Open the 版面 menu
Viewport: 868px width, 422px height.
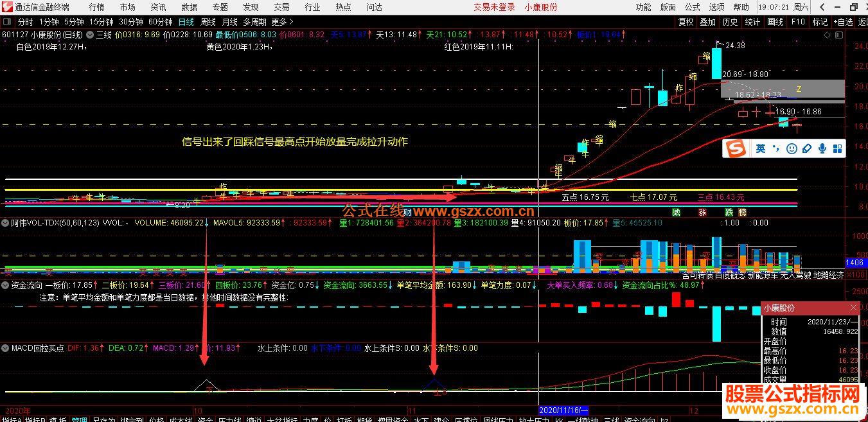(668, 7)
